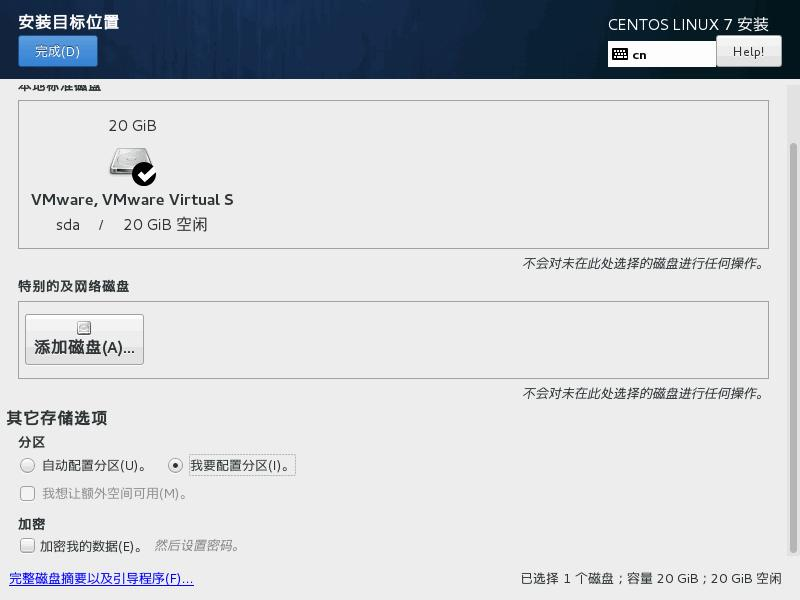Click 添加磁盘(A)... add disk button
The image size is (800, 600).
pyautogui.click(x=84, y=339)
